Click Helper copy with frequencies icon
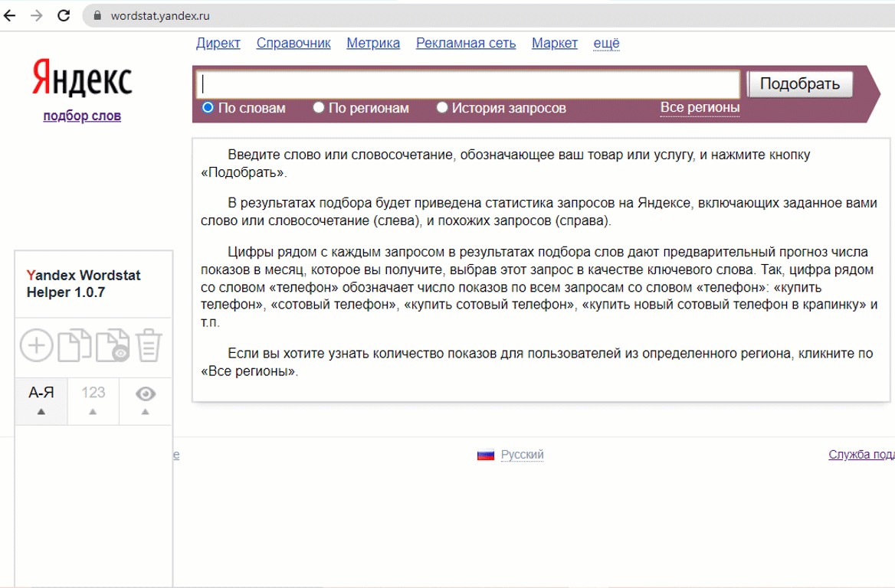This screenshot has width=895, height=588. [x=113, y=345]
